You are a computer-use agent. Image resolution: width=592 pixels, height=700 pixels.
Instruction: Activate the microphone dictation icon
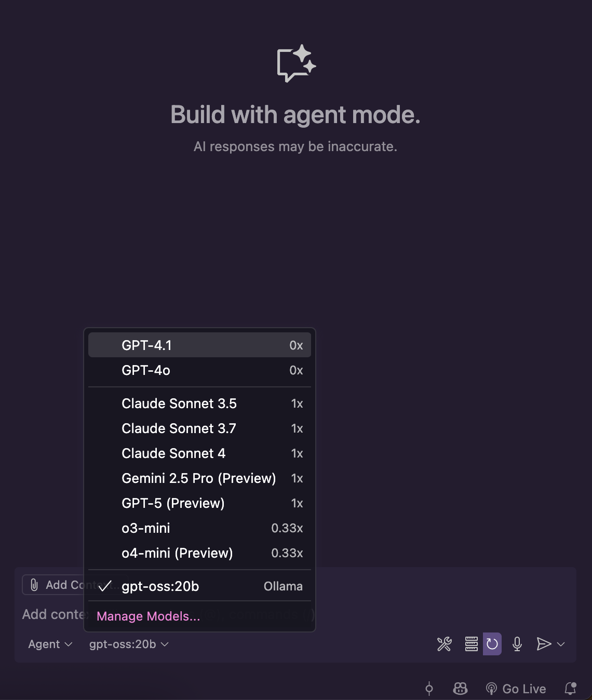tap(517, 644)
